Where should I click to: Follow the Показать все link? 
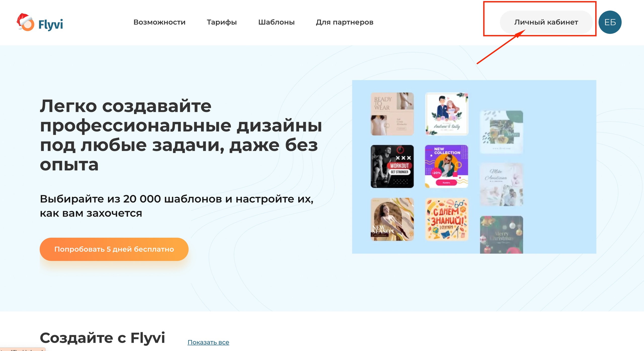(208, 342)
